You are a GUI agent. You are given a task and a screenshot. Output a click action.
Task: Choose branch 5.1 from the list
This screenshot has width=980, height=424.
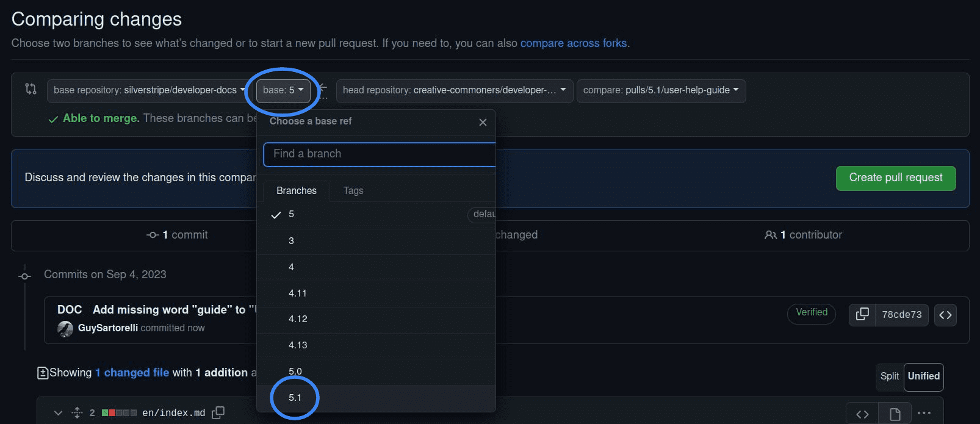pos(295,398)
